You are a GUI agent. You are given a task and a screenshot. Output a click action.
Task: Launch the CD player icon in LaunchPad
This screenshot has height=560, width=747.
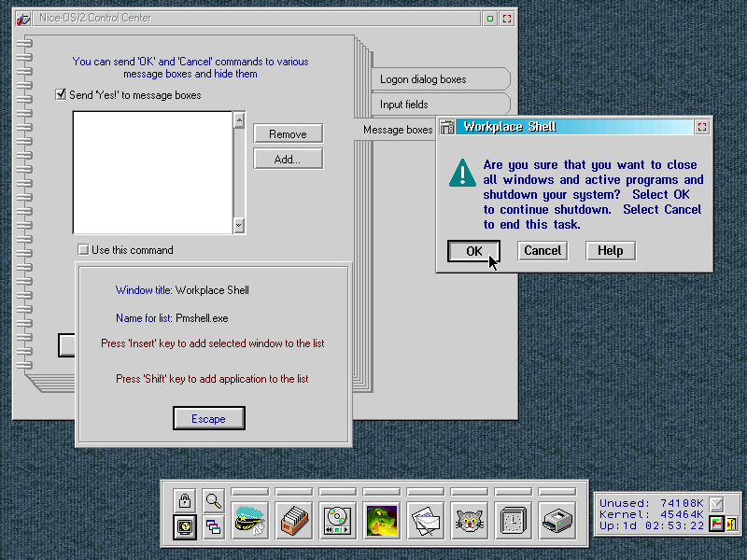[x=338, y=521]
